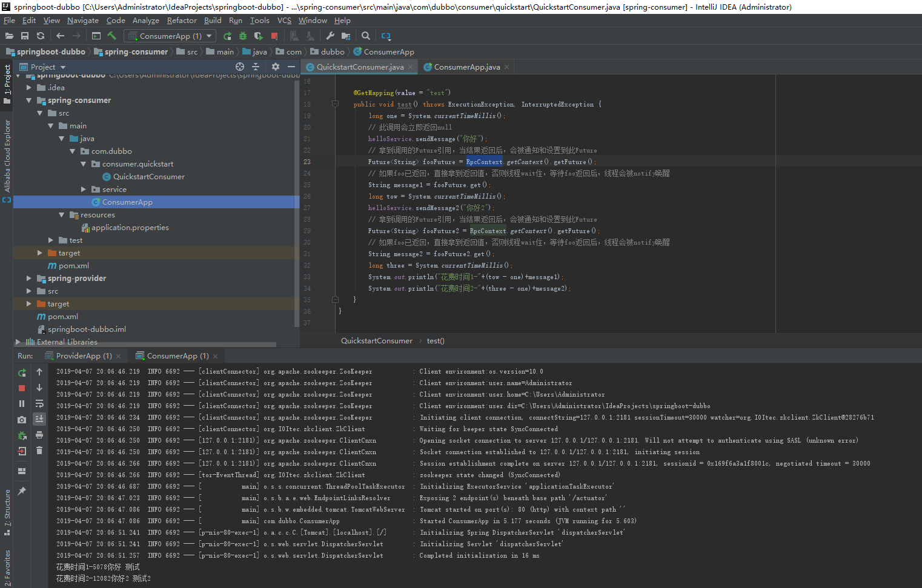Click the Clear All trash icon in Run panel
Screen dimensions: 922x588
[39, 451]
